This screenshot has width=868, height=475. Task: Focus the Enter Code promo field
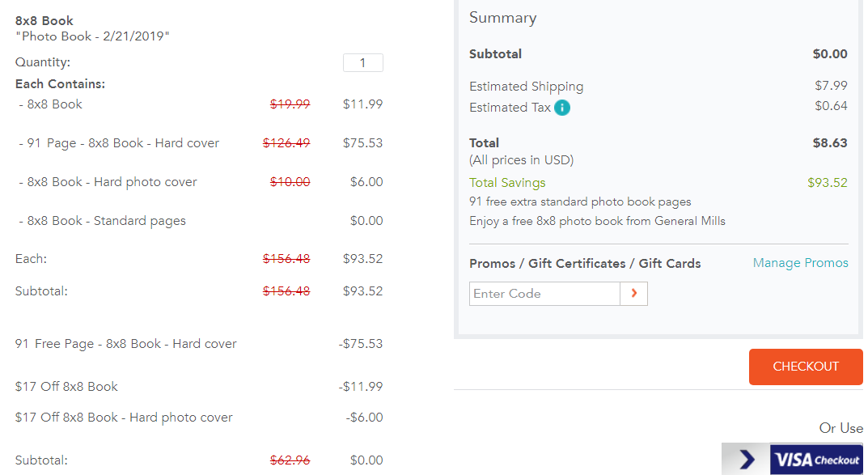[544, 294]
